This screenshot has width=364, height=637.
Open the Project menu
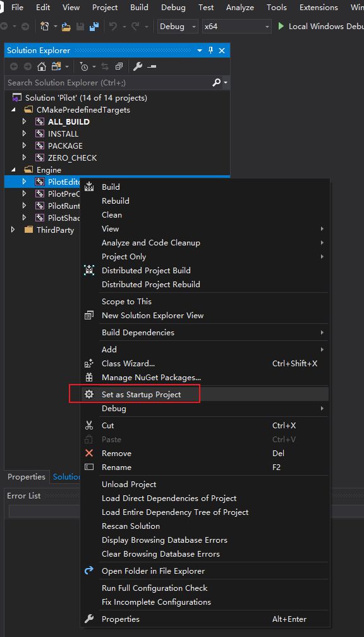pos(105,8)
